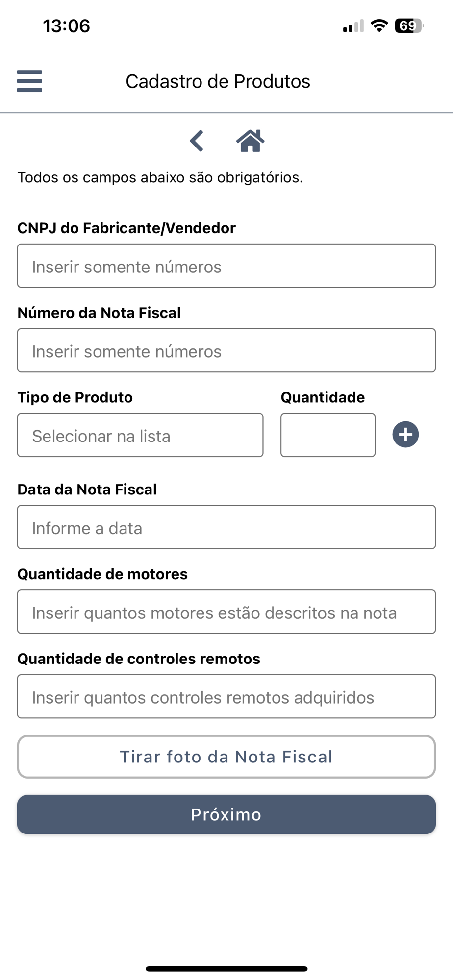Viewport: 453px width, 980px height.
Task: Tap the Wi-Fi status icon
Action: pyautogui.click(x=379, y=25)
